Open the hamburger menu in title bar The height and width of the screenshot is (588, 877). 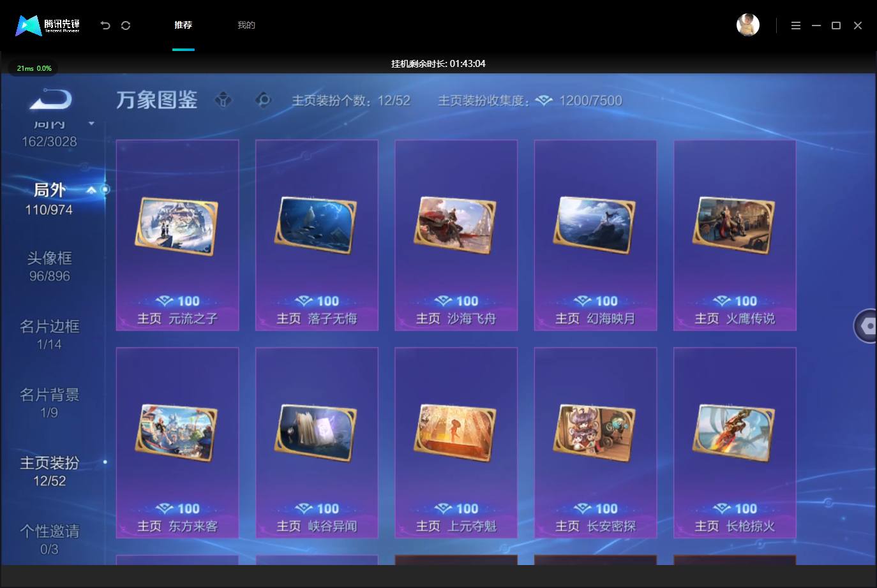point(796,26)
